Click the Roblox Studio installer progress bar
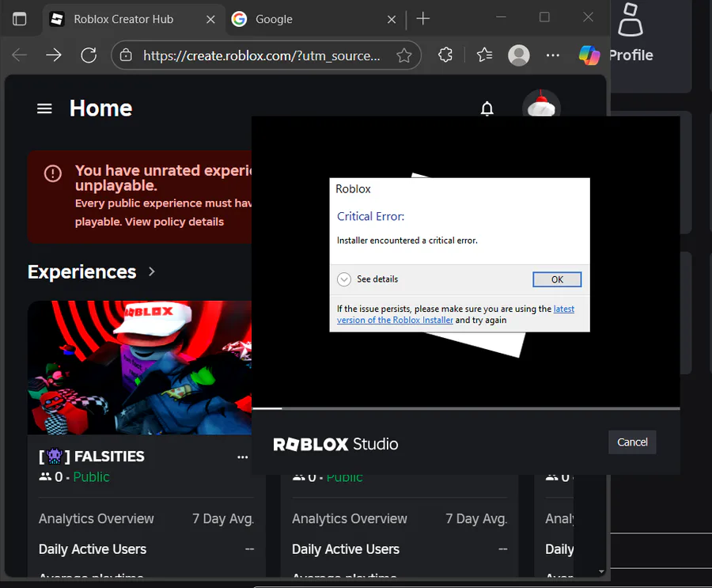Image resolution: width=712 pixels, height=588 pixels. coord(466,408)
